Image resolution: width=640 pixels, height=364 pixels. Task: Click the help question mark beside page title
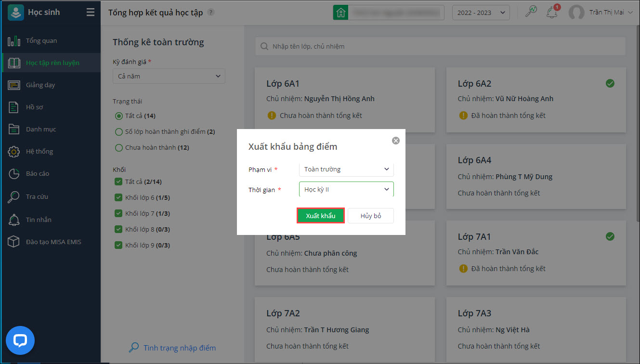[210, 13]
